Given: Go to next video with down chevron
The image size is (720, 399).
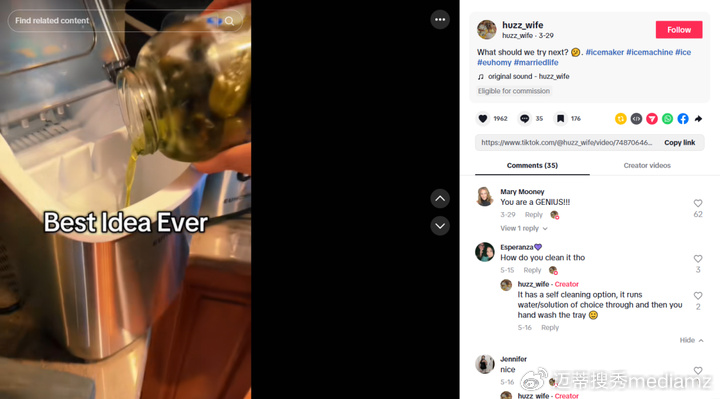Looking at the screenshot, I should pyautogui.click(x=440, y=226).
